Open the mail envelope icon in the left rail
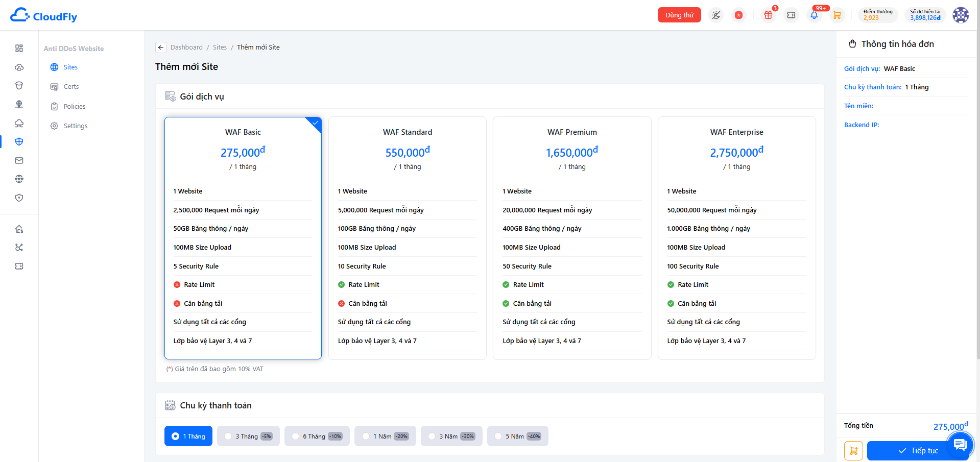Screen dimensions: 980x462 [x=19, y=160]
